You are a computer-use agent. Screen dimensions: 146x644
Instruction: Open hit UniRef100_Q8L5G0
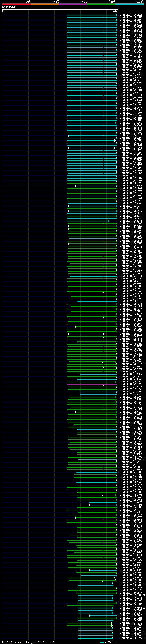131,17
